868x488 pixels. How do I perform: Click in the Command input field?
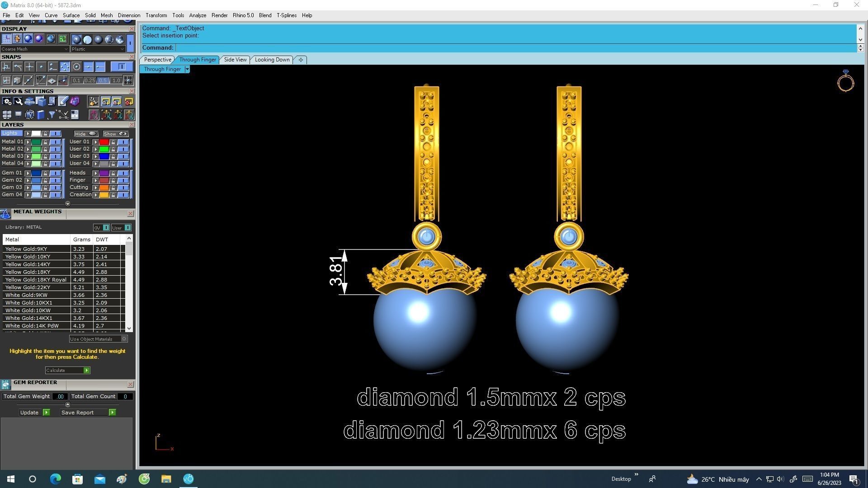tap(515, 48)
